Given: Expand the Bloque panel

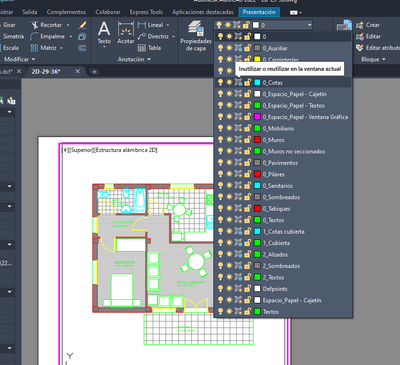Looking at the screenshot, I should click(x=373, y=59).
